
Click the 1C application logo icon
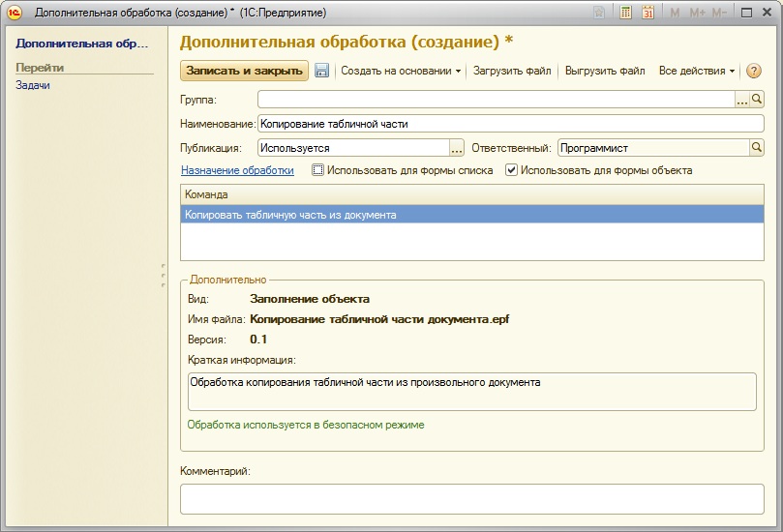[15, 13]
